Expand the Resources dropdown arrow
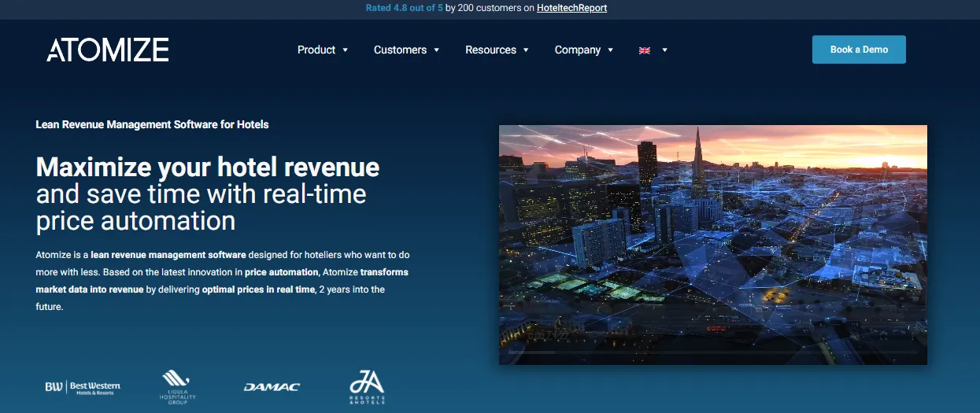The width and height of the screenshot is (980, 413). [x=526, y=50]
